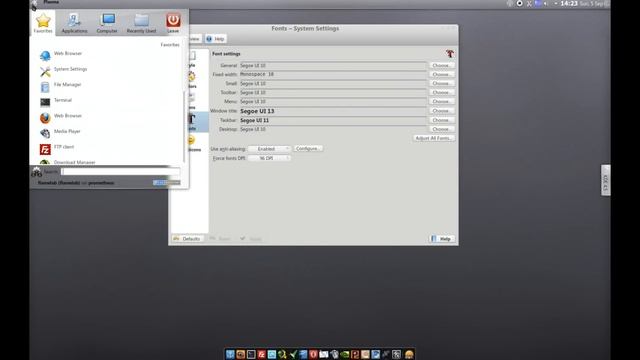
Task: Show the Recently Used tab
Action: pyautogui.click(x=141, y=23)
